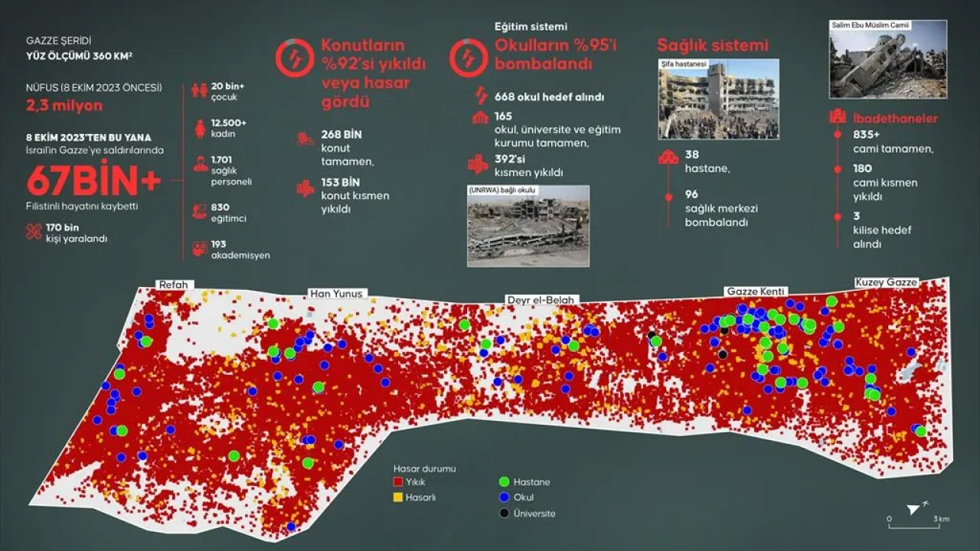Click the mosque icon beside İbadethaneler
Viewport: 980px width, 551px height.
coord(839,118)
